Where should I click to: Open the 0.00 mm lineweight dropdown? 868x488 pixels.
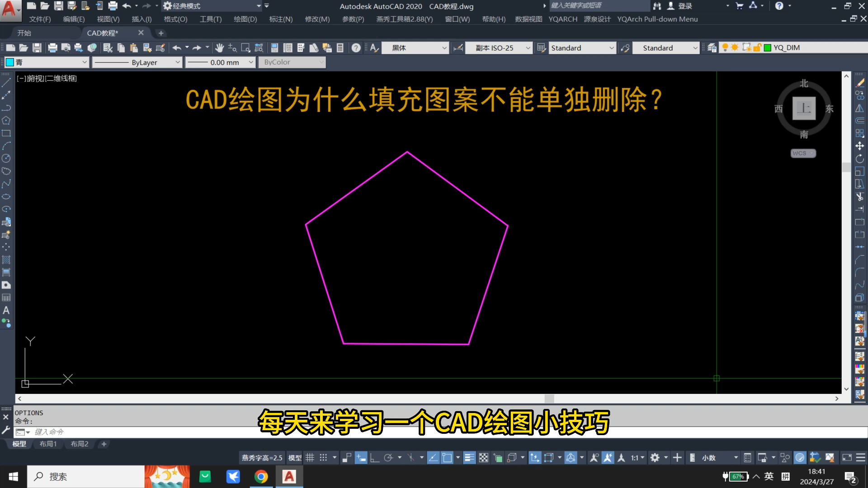pos(251,62)
